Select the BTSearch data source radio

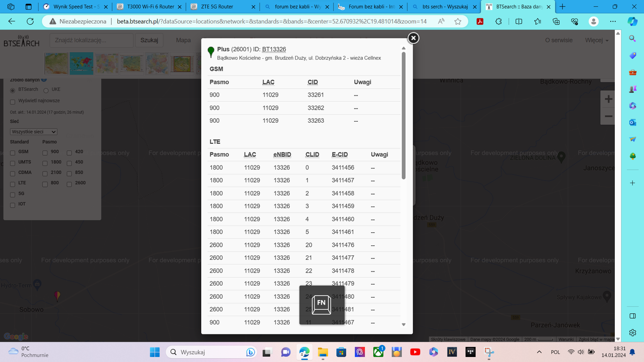tap(13, 90)
